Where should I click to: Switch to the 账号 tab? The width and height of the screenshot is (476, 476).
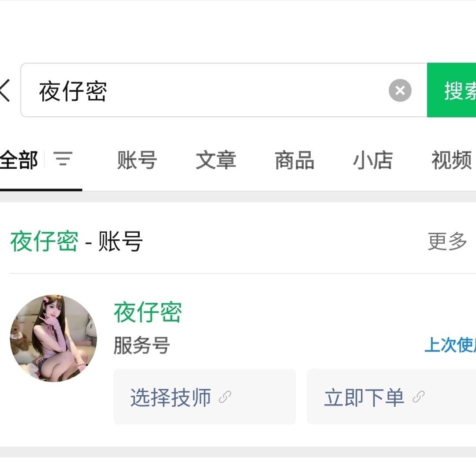(x=137, y=160)
